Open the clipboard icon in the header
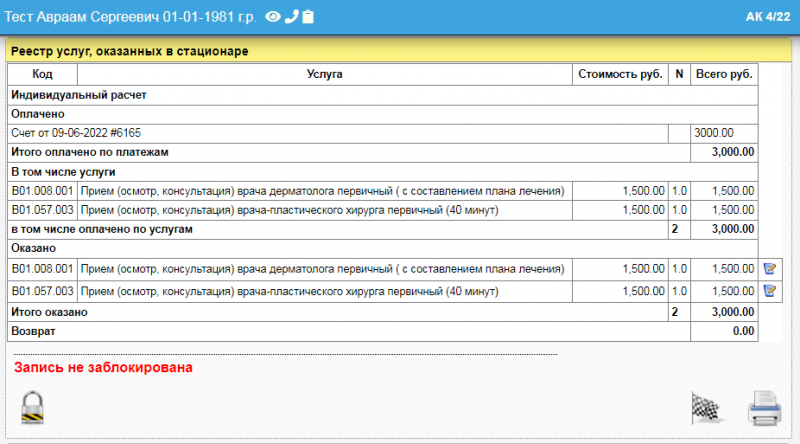Screen dimensions: 800x444 click(x=308, y=16)
